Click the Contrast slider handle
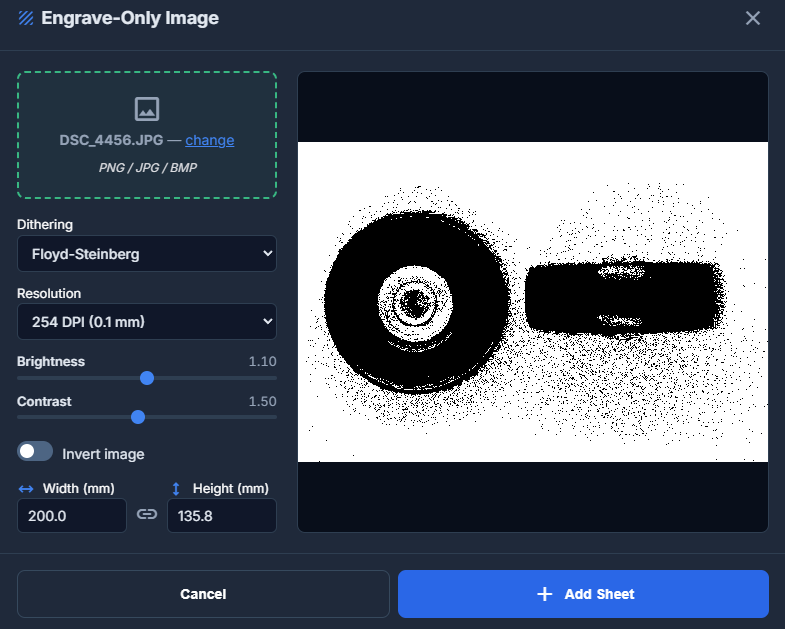The height and width of the screenshot is (629, 785). [138, 417]
